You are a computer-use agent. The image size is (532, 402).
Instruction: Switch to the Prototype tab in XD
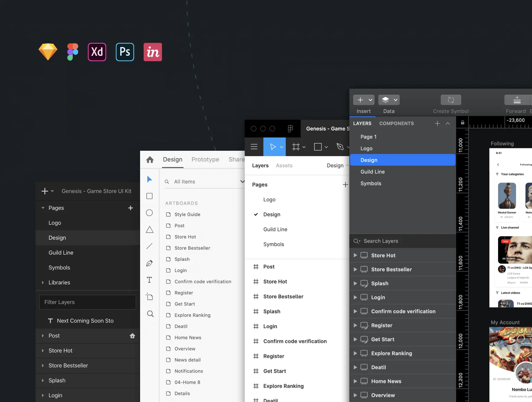pyautogui.click(x=205, y=160)
